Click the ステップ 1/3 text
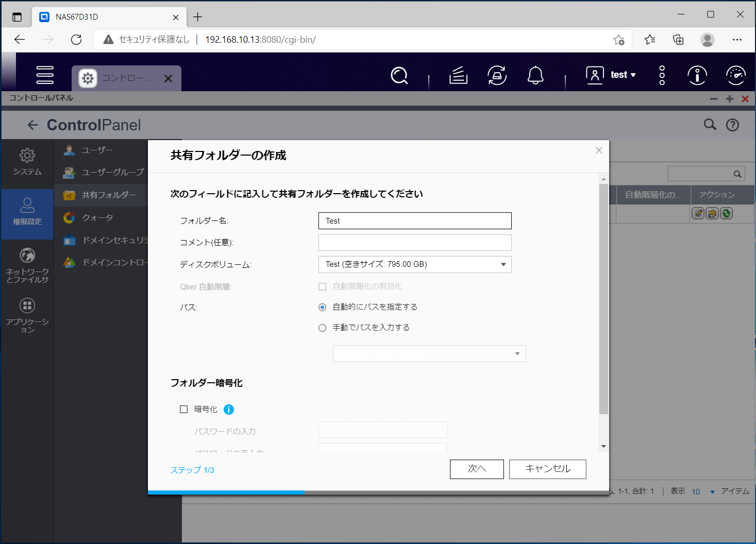Image resolution: width=756 pixels, height=544 pixels. 192,470
